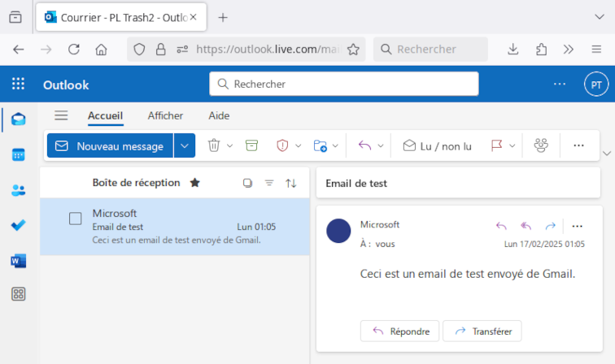The image size is (615, 364).
Task: Open People contacts in the sidebar
Action: 18,190
